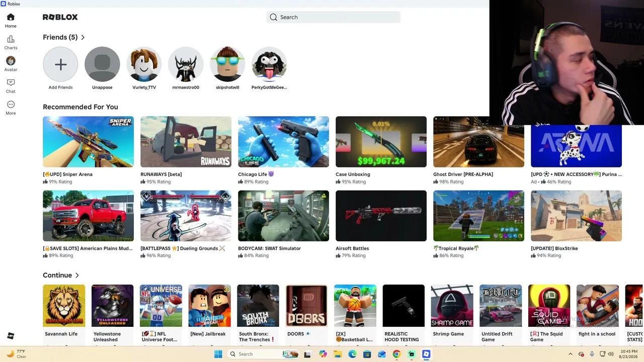
Task: Open friend PerkyGotMeGee's avatar
Action: coord(269,64)
